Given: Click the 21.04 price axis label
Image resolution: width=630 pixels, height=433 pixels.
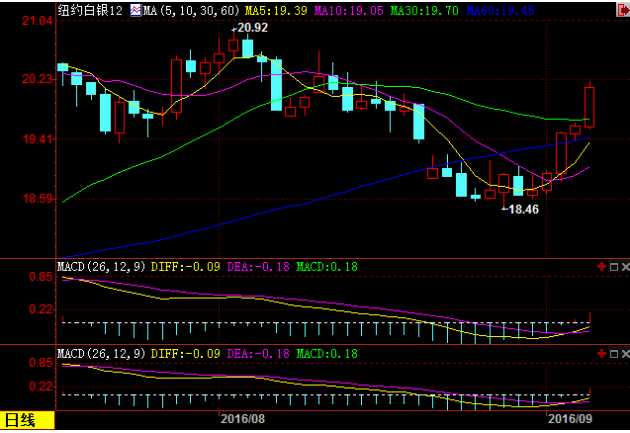Looking at the screenshot, I should coord(37,20).
